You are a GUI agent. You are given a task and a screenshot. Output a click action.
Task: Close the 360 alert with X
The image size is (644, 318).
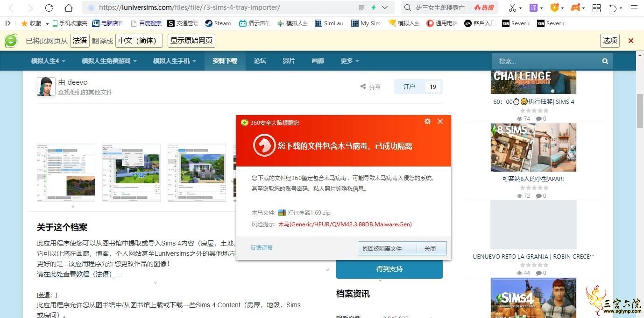point(440,122)
